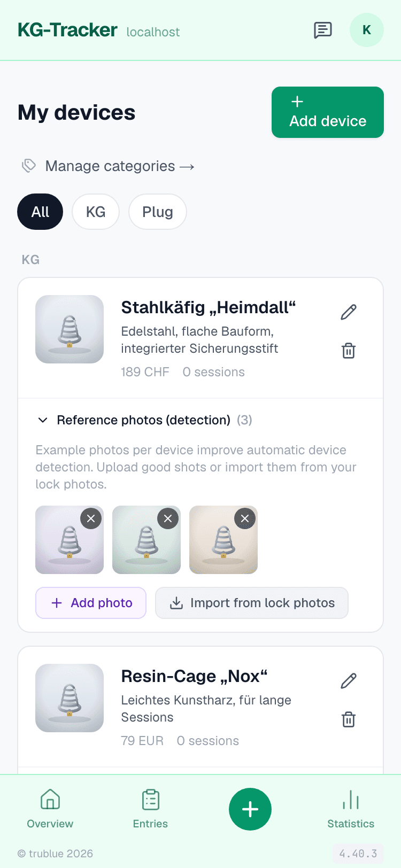Open the user avatar K menu
401x868 pixels.
point(367,30)
